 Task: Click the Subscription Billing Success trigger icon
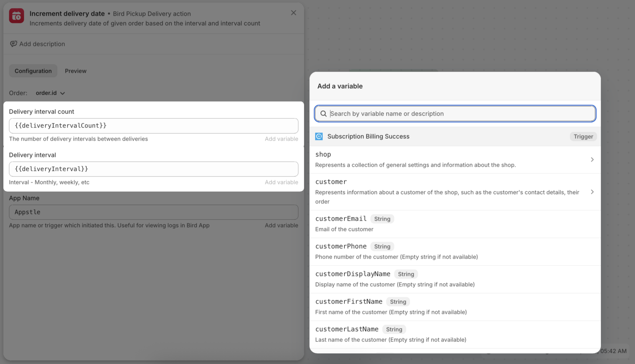319,136
